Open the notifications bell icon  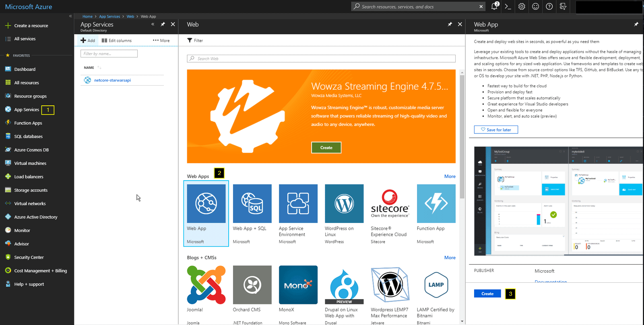(494, 6)
